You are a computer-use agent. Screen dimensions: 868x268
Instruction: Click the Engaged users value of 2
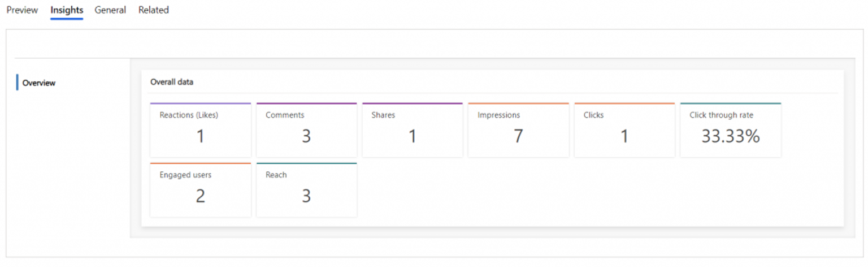pyautogui.click(x=200, y=196)
